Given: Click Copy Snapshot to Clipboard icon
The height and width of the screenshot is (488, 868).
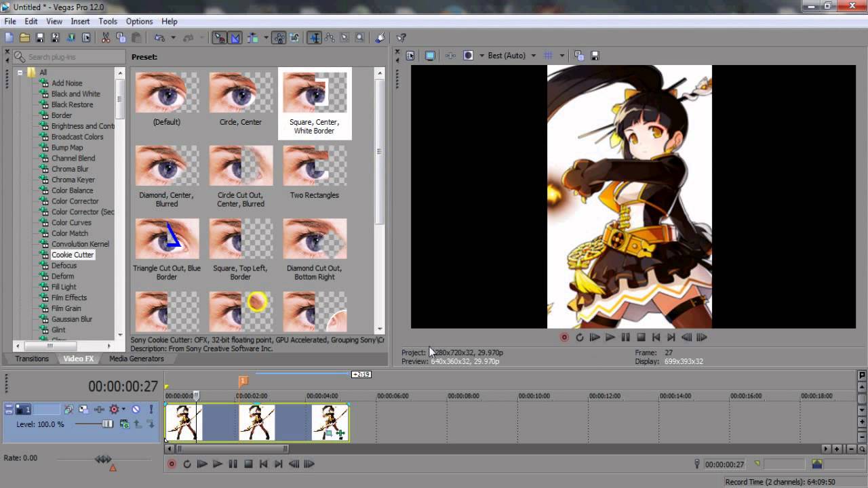Looking at the screenshot, I should (578, 56).
